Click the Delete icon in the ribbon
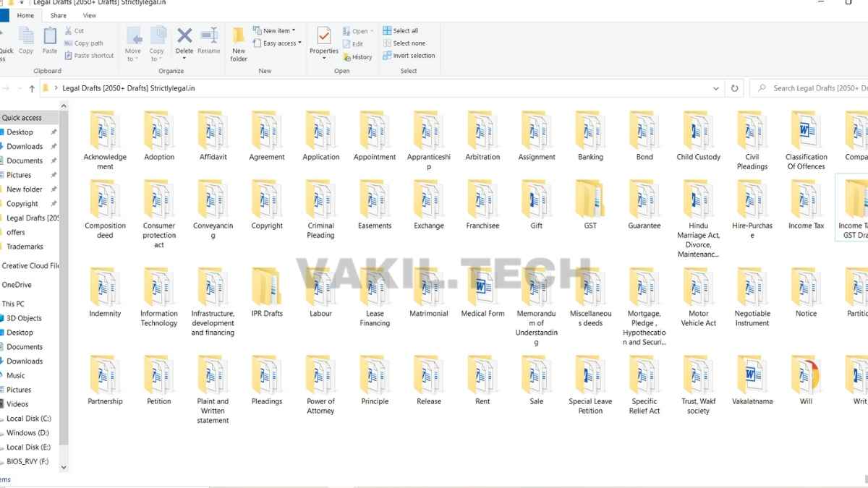 click(183, 40)
